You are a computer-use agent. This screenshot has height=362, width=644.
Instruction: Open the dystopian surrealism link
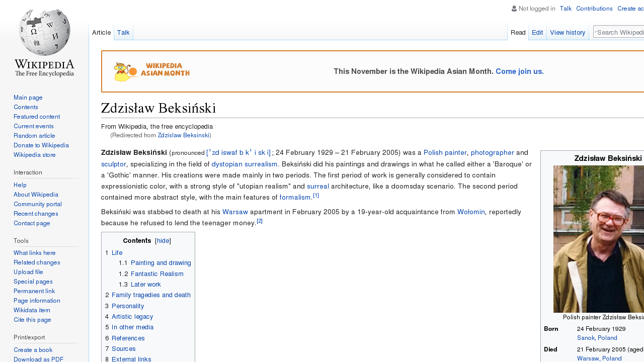tap(245, 164)
